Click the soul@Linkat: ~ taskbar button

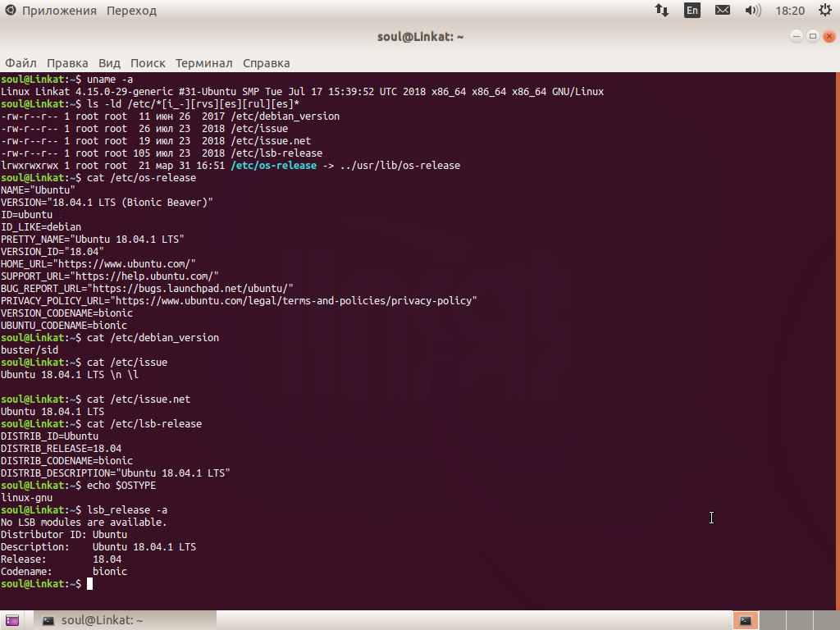pyautogui.click(x=126, y=620)
